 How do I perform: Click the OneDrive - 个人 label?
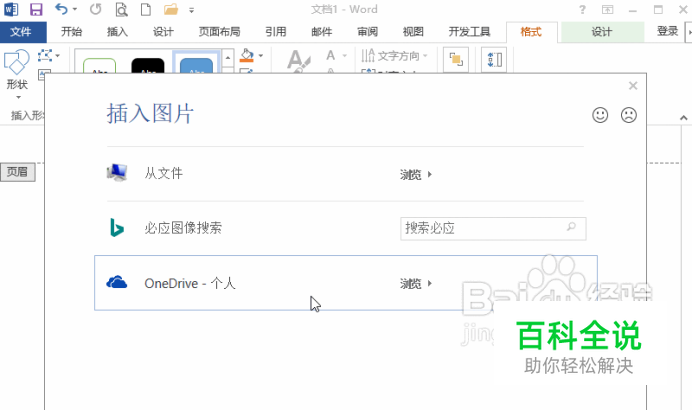(190, 283)
